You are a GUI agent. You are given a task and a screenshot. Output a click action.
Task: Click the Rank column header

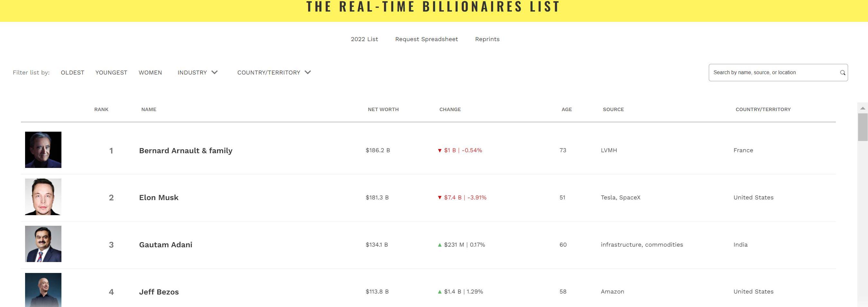pos(101,110)
